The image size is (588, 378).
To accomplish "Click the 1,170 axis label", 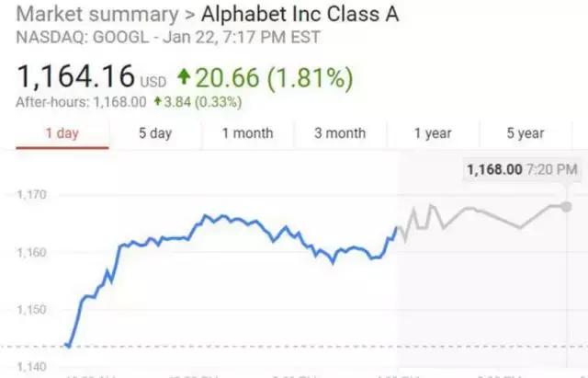I will (31, 195).
